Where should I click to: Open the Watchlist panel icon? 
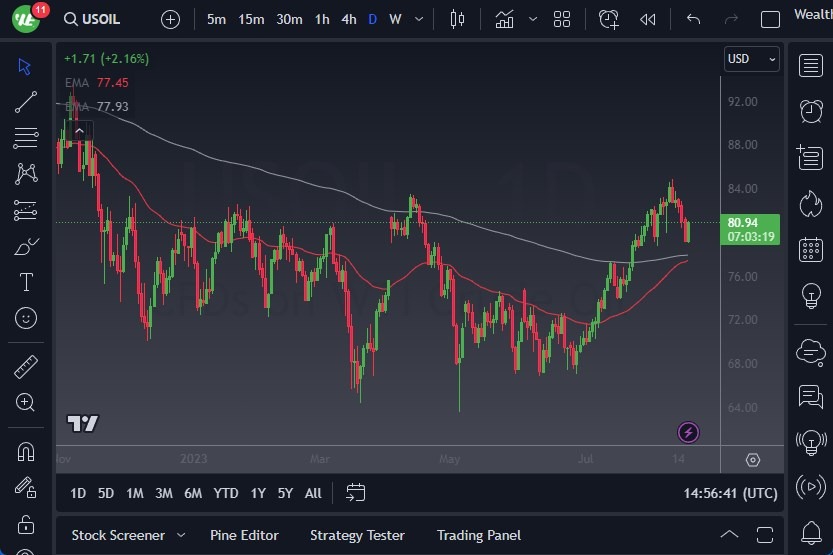click(x=811, y=66)
